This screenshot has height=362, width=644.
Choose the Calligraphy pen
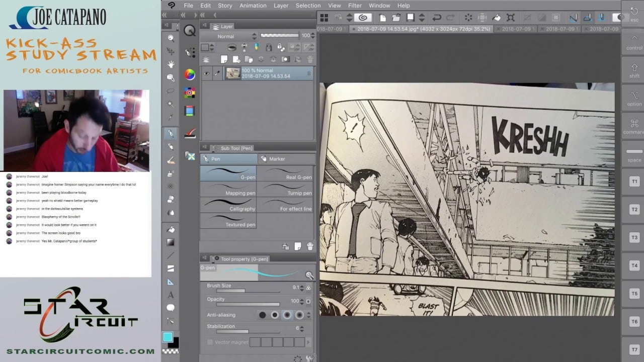coord(228,205)
